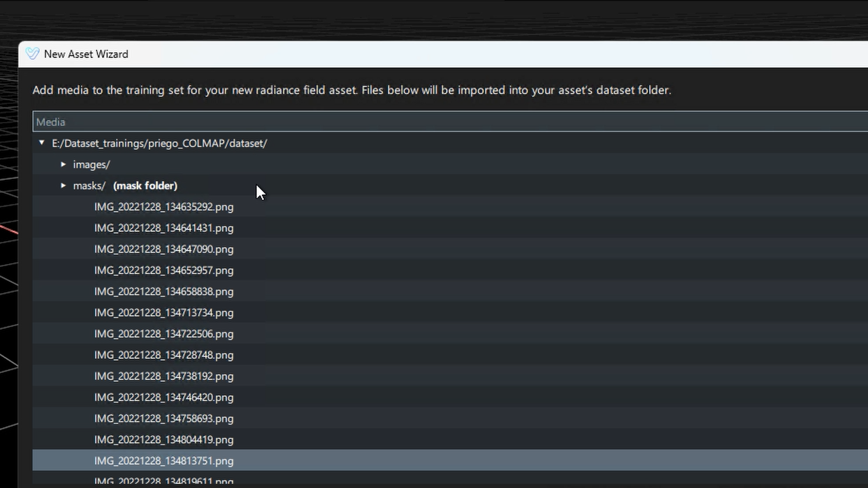This screenshot has height=488, width=868.
Task: Click the Media column header
Action: [450, 122]
